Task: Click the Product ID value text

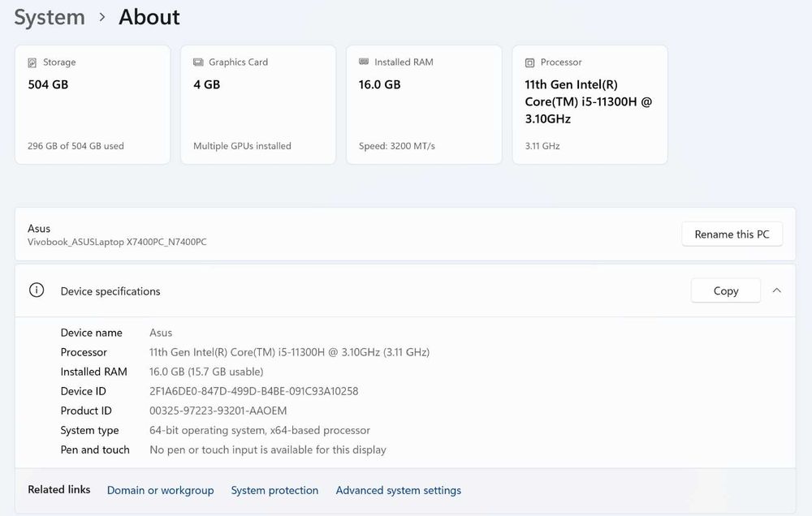Action: pos(218,411)
